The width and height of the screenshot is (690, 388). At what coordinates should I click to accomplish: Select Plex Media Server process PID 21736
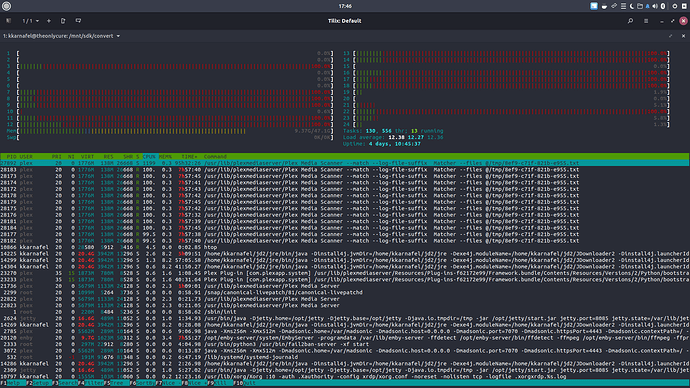click(x=345, y=286)
